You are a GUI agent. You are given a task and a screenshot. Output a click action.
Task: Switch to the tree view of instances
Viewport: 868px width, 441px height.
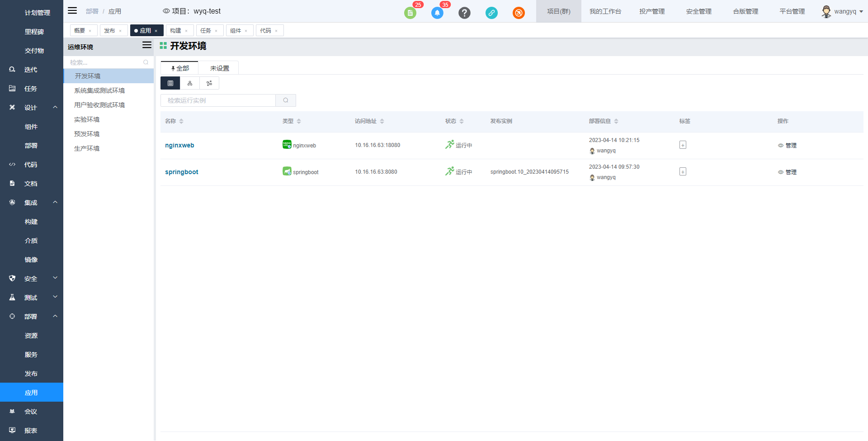coord(189,83)
